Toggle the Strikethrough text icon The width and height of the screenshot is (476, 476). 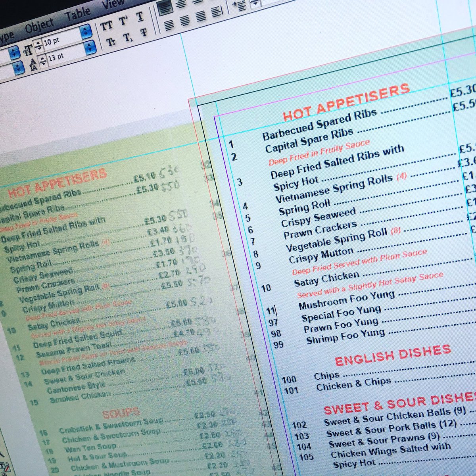coord(144,33)
